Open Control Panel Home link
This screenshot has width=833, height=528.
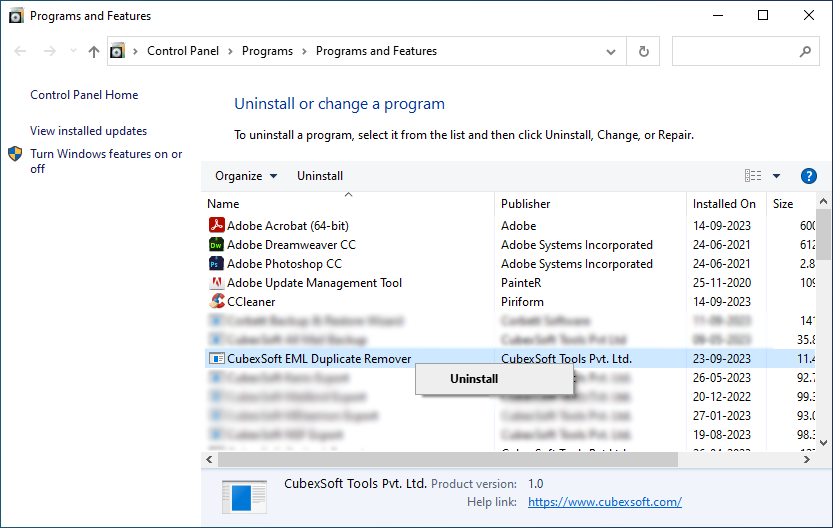point(84,95)
